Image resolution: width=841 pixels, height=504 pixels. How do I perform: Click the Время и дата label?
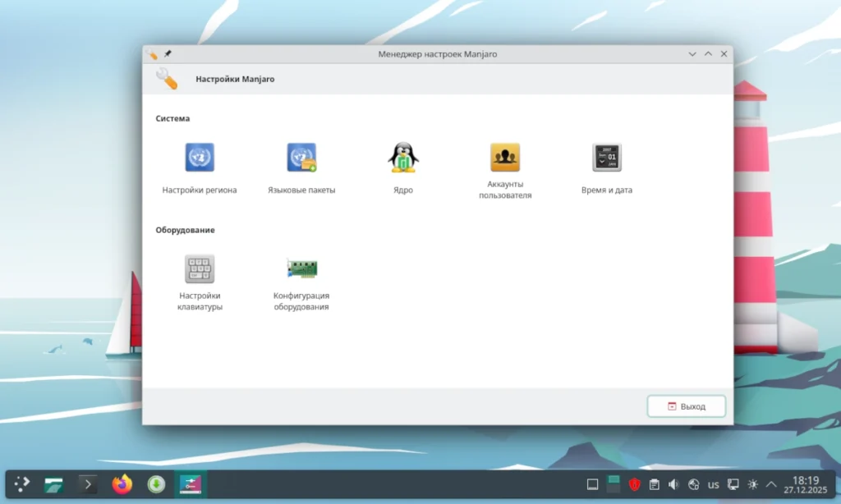pyautogui.click(x=607, y=190)
